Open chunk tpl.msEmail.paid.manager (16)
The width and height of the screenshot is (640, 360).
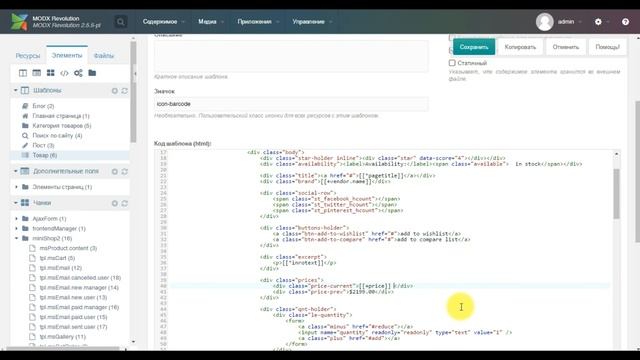(79, 307)
